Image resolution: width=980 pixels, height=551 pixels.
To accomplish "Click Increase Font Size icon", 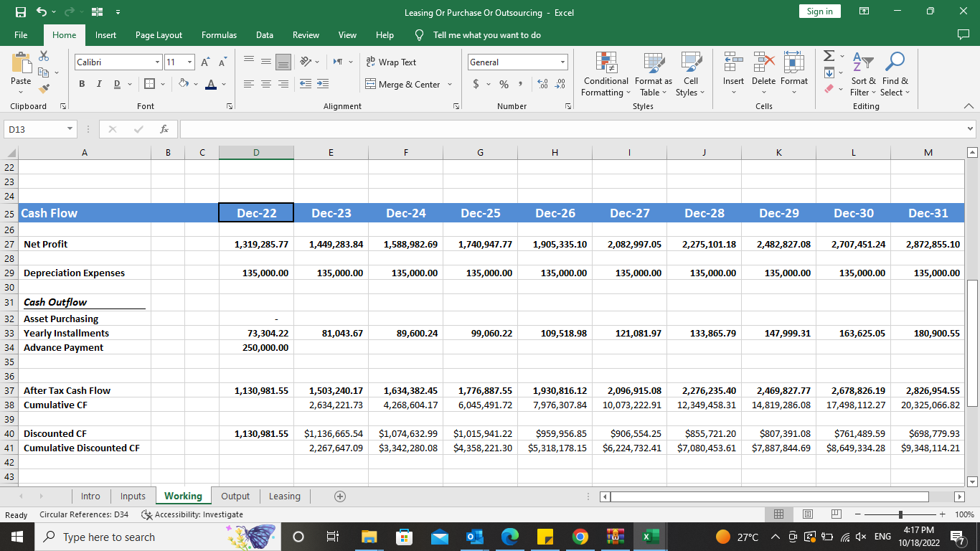I will (206, 62).
